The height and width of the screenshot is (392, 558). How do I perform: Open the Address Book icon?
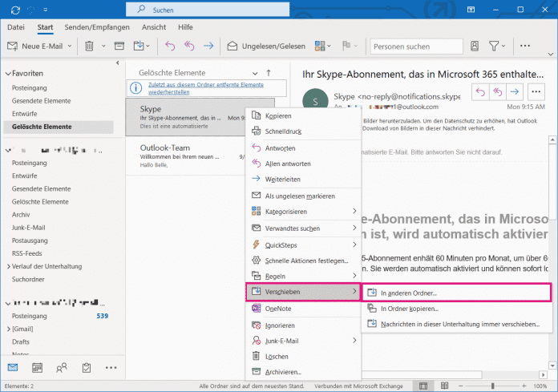click(x=475, y=46)
